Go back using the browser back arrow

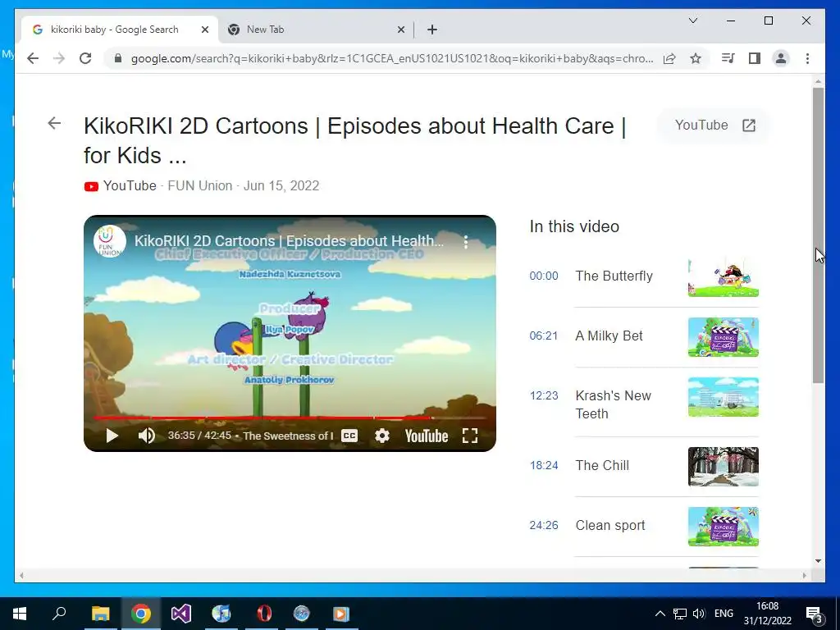33,58
